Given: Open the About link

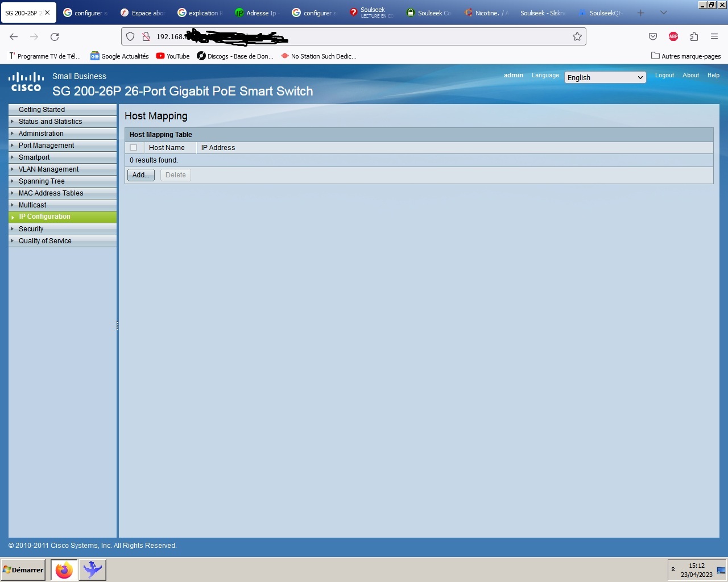Looking at the screenshot, I should [x=691, y=75].
